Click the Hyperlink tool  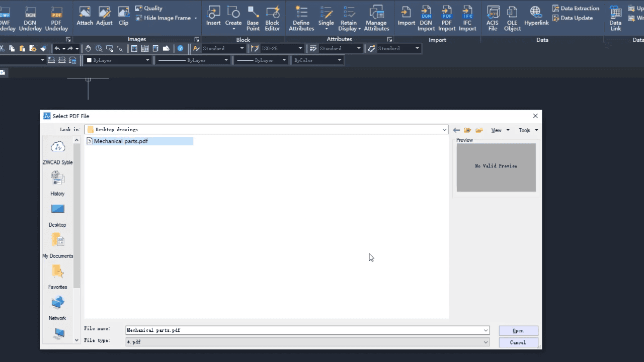536,16
